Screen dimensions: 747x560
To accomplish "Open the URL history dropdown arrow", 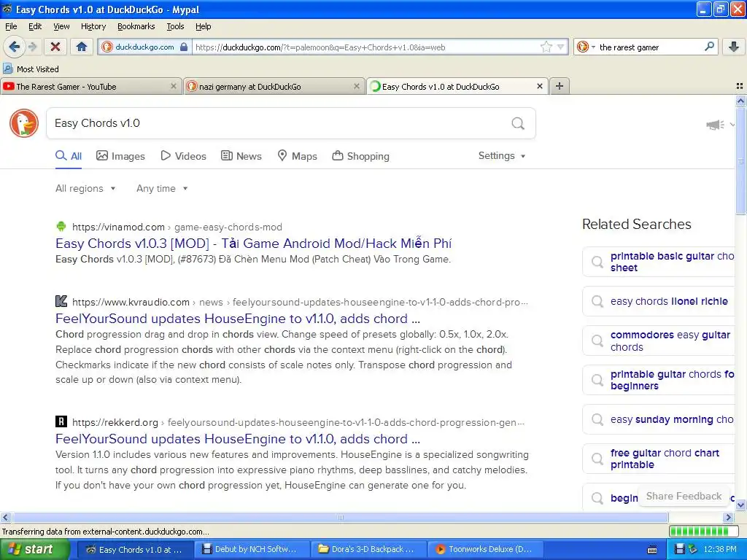I will pyautogui.click(x=561, y=47).
